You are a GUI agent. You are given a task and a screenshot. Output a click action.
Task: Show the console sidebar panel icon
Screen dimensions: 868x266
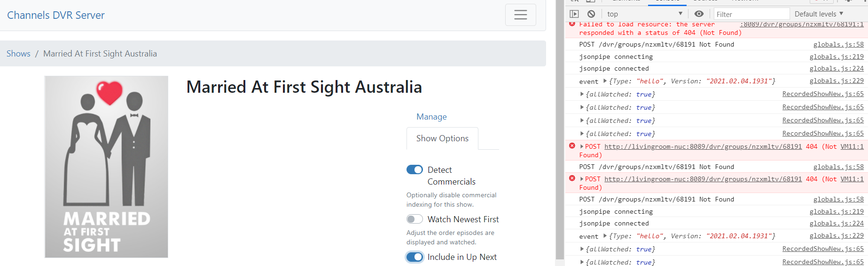point(574,14)
